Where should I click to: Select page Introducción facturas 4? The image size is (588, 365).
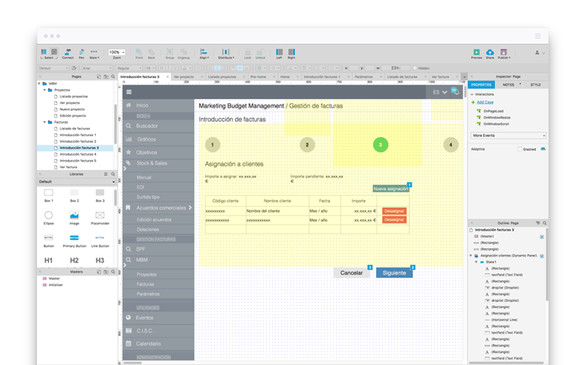pos(77,155)
